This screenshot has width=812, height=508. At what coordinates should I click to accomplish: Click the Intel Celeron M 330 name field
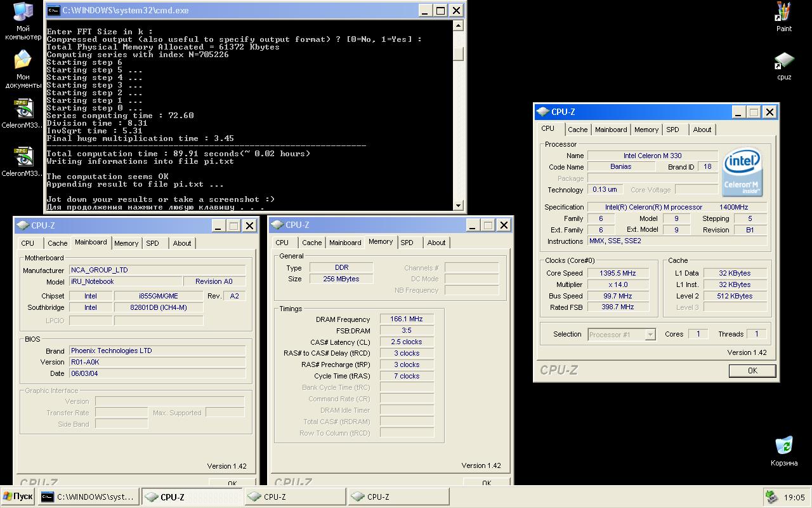tap(653, 156)
